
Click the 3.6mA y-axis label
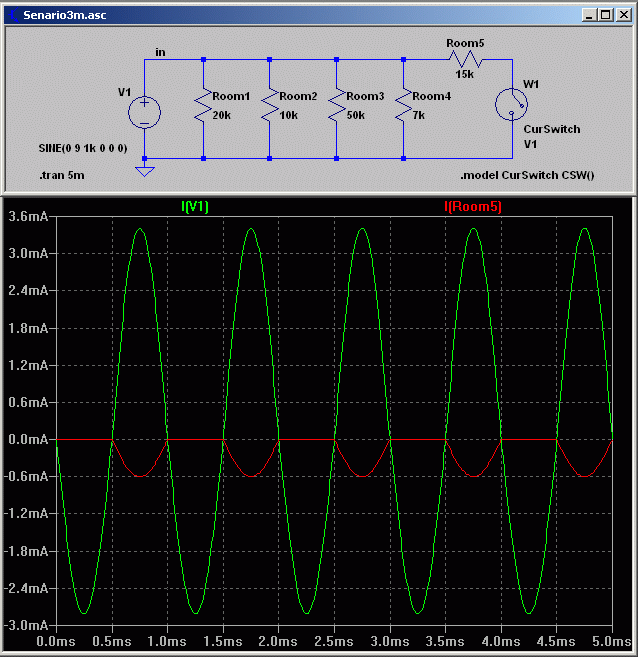tap(28, 216)
